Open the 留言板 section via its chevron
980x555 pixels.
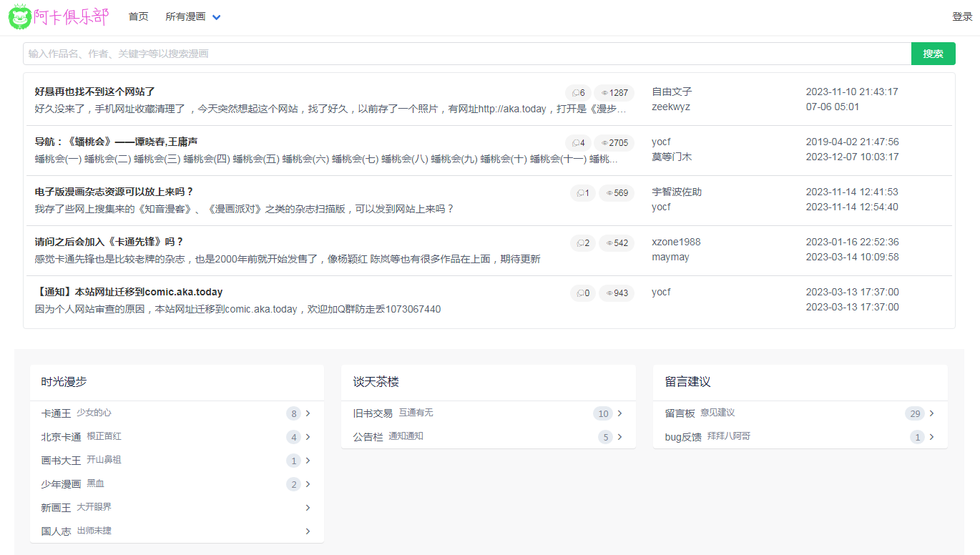[x=932, y=413]
